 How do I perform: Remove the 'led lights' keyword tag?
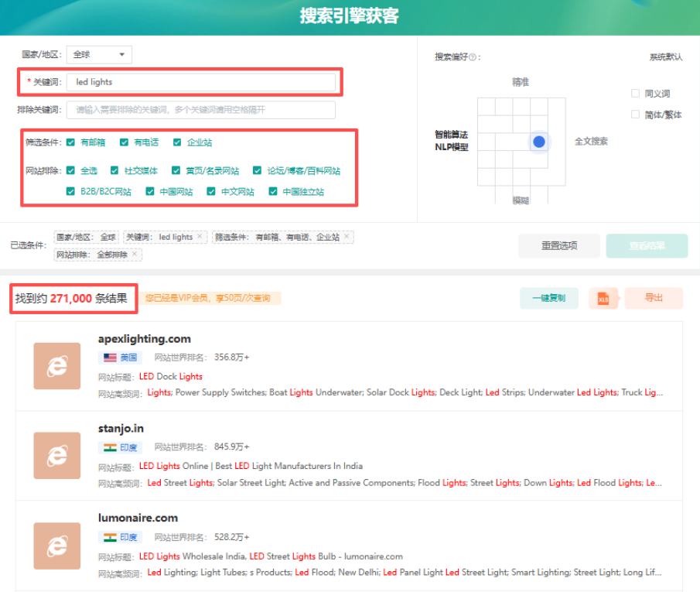coord(200,236)
